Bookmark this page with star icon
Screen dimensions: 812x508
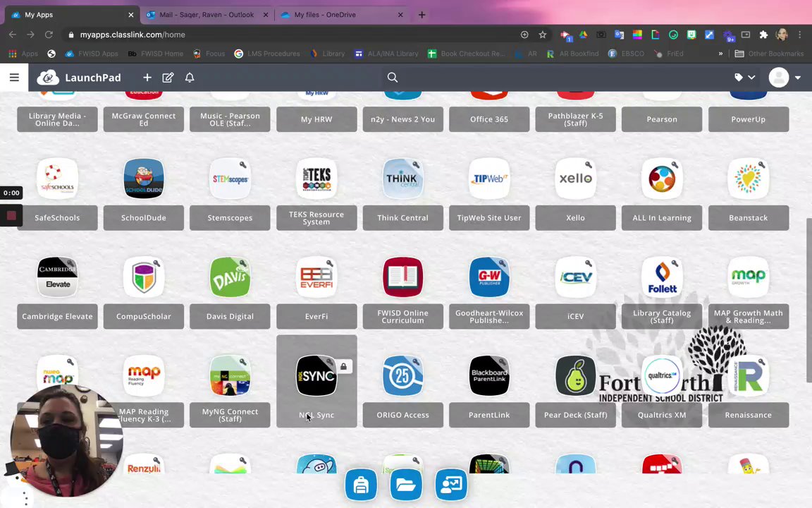coord(542,35)
